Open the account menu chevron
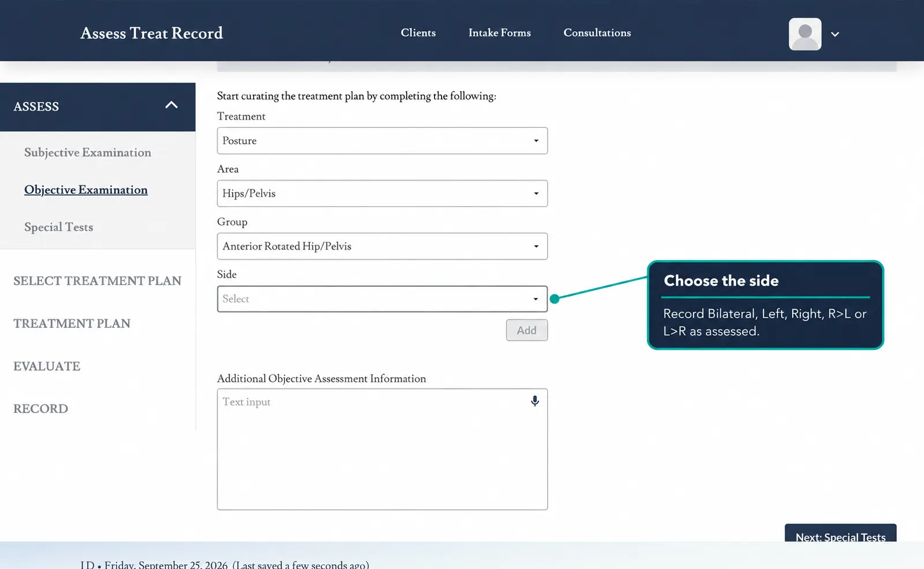 tap(835, 34)
